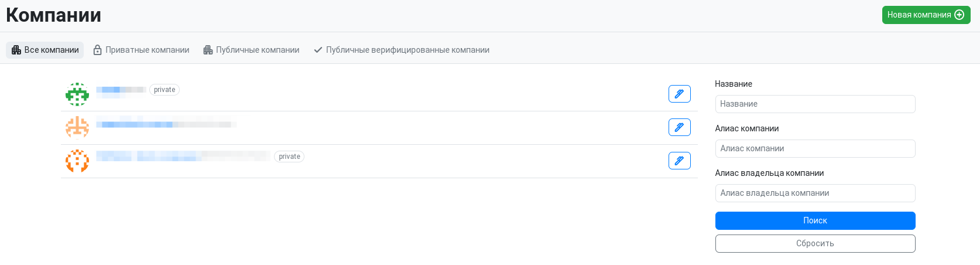
Task: Click the plus icon in 'Новая компания'
Action: coord(959,15)
